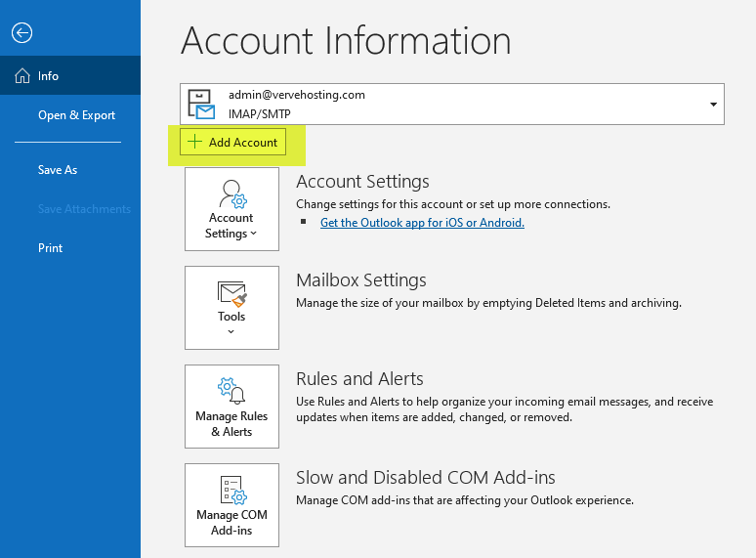Click the Mailbox Settings heading

pyautogui.click(x=361, y=280)
